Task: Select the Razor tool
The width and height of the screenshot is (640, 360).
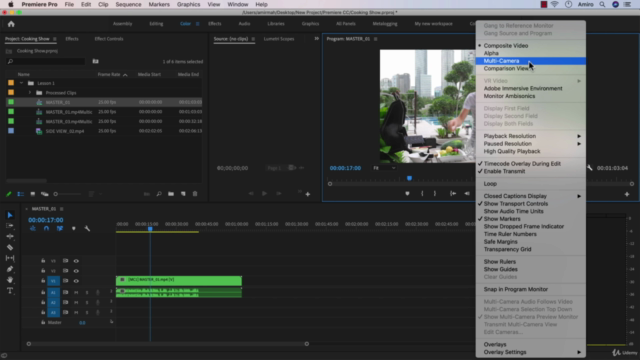Action: tap(10, 247)
